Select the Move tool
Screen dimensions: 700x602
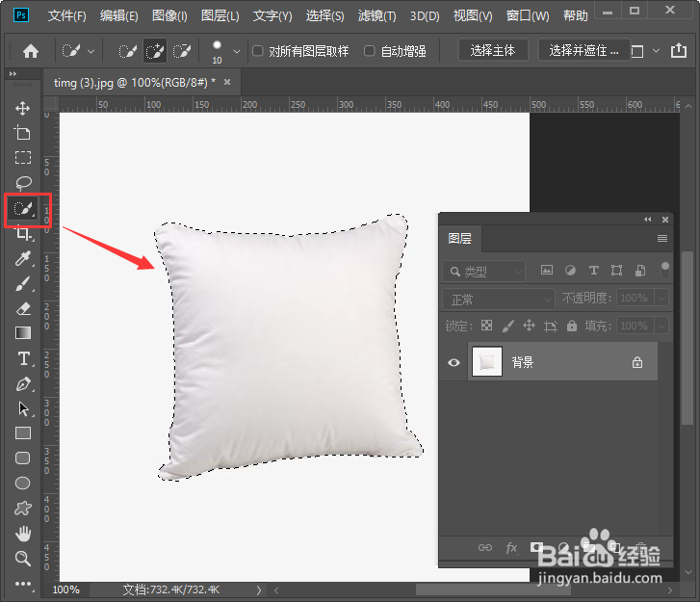coord(23,108)
